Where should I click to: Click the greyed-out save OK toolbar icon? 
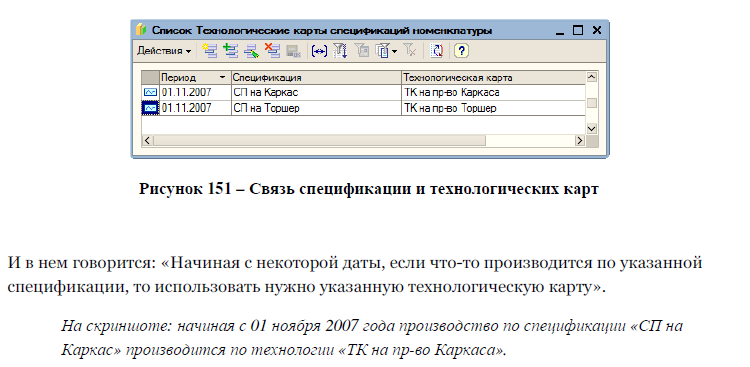click(293, 51)
